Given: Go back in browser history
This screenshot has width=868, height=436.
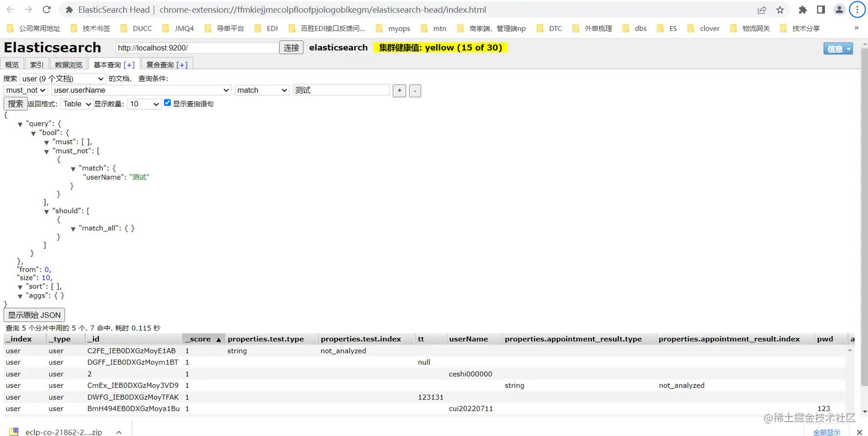Looking at the screenshot, I should (10, 10).
